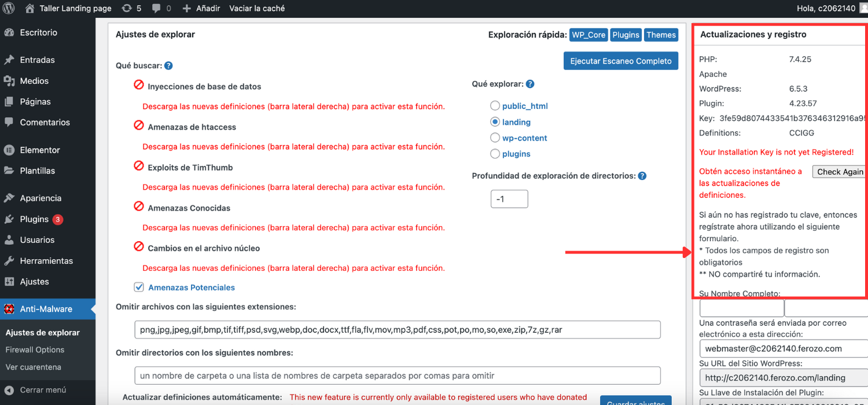Open Firewall Options submenu item
Image resolution: width=868 pixels, height=405 pixels.
(35, 349)
